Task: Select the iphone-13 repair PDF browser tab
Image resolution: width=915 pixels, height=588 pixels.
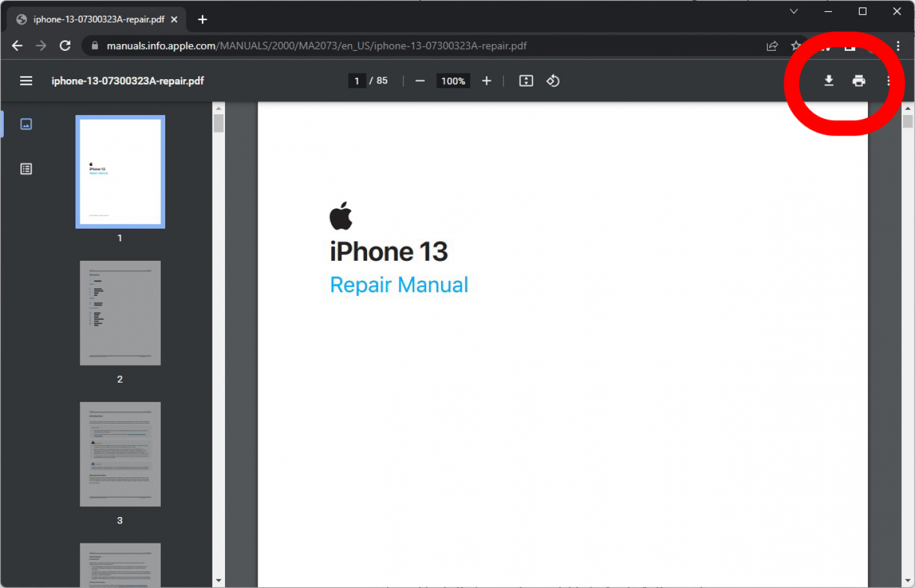Action: (x=97, y=19)
